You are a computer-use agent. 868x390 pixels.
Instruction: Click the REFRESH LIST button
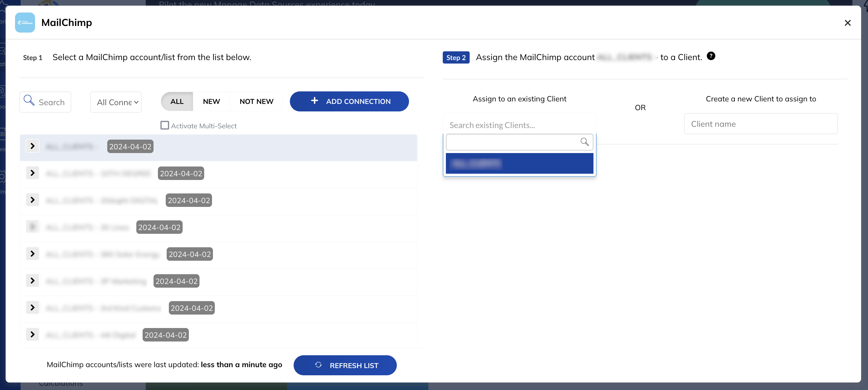coord(345,365)
